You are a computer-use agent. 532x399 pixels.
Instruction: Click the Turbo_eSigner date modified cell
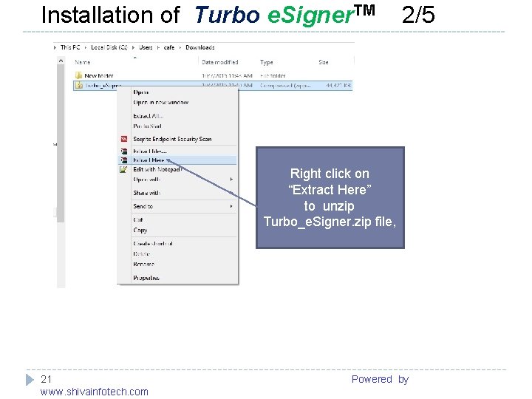coord(227,86)
